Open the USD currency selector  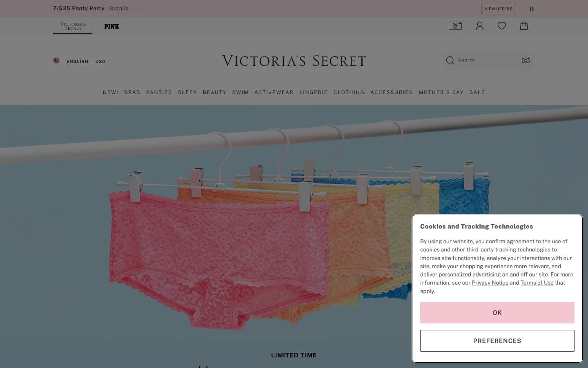click(x=100, y=61)
